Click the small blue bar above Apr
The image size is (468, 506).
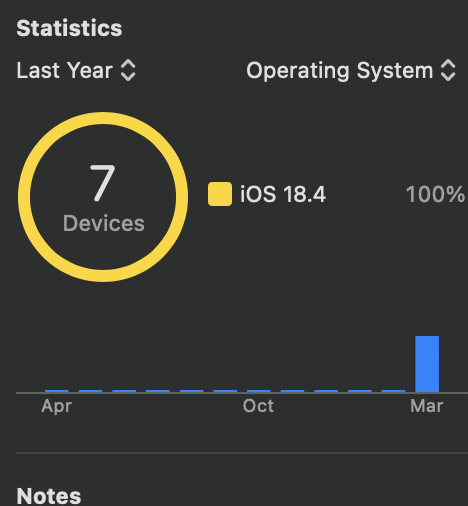pyautogui.click(x=57, y=391)
